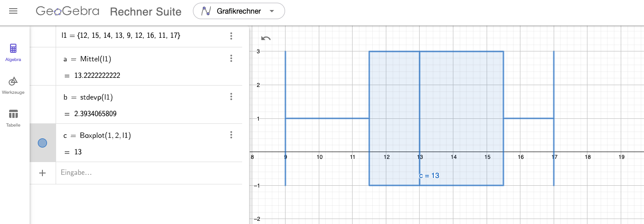Open the Algebra view icon
This screenshot has width=644, height=224.
point(13,52)
